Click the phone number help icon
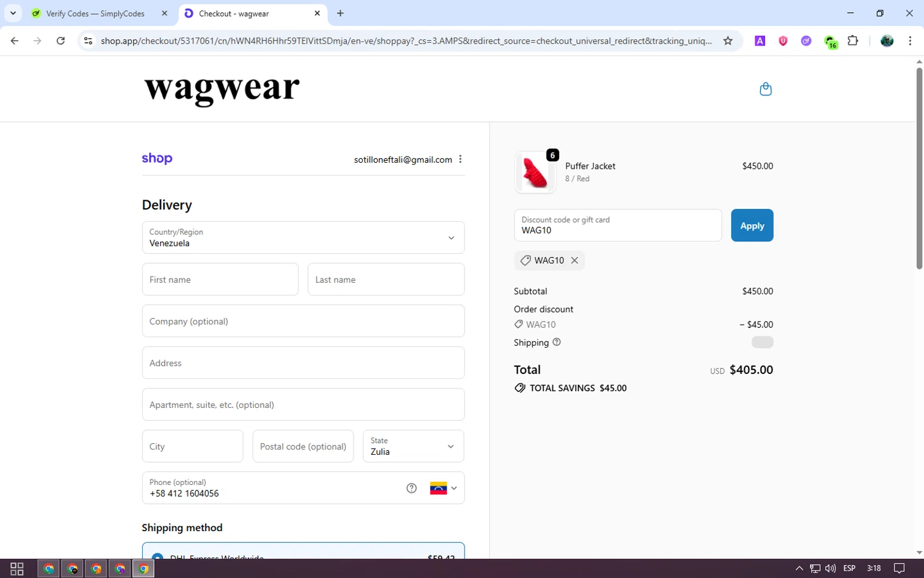This screenshot has height=578, width=924. pyautogui.click(x=411, y=488)
